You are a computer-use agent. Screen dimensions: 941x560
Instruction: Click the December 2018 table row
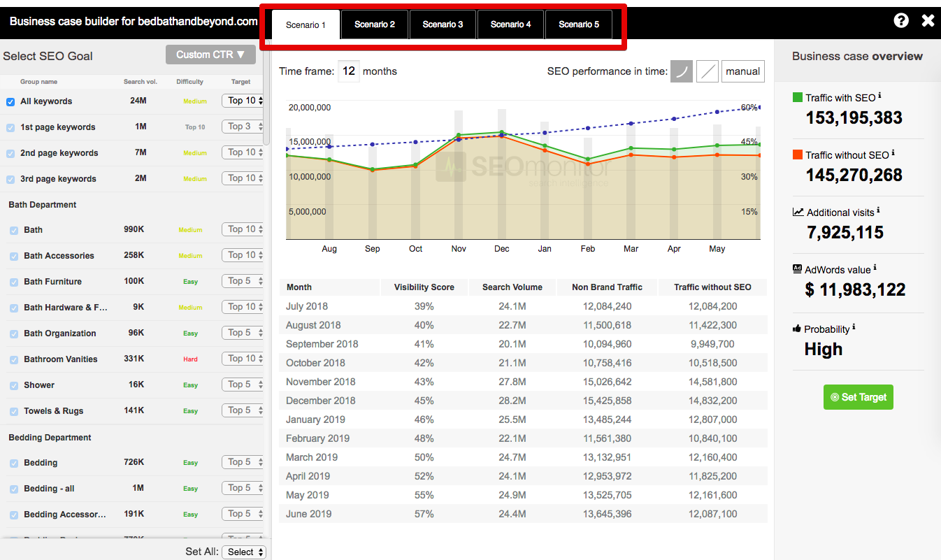coord(523,401)
